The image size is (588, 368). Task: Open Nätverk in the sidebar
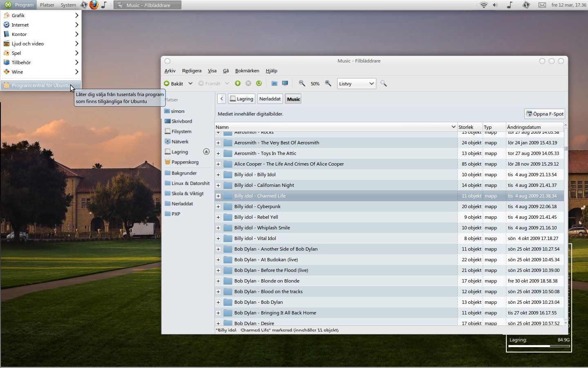click(176, 141)
